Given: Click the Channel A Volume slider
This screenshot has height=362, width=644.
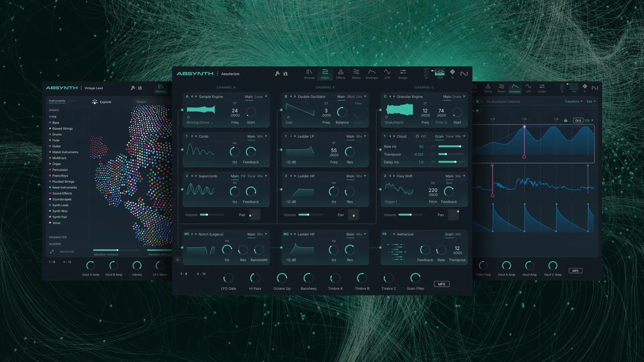Looking at the screenshot, I should (x=212, y=215).
